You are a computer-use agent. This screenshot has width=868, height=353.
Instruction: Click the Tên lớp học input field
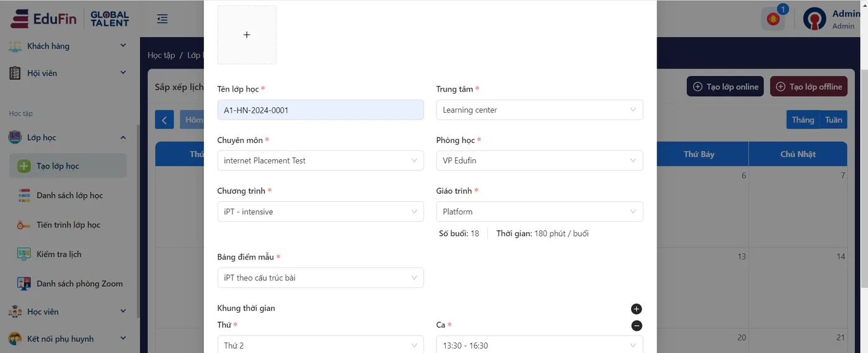[321, 110]
